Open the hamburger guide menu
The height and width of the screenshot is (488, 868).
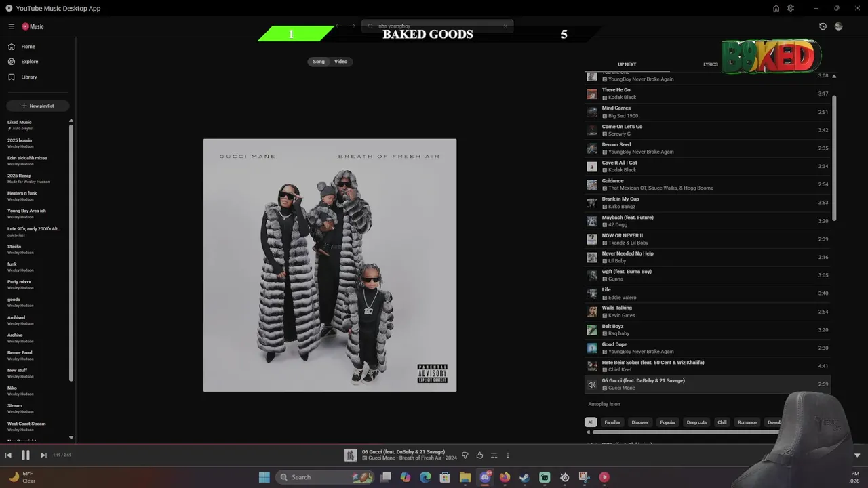click(12, 26)
